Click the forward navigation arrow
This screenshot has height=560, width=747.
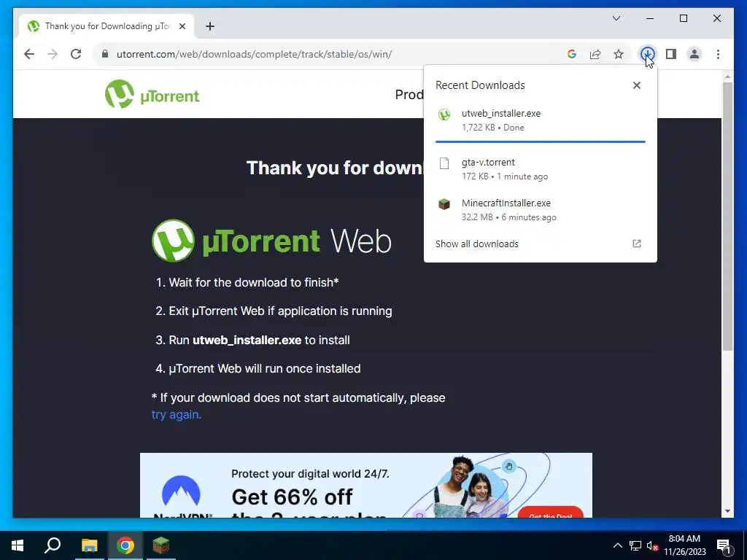[x=53, y=54]
